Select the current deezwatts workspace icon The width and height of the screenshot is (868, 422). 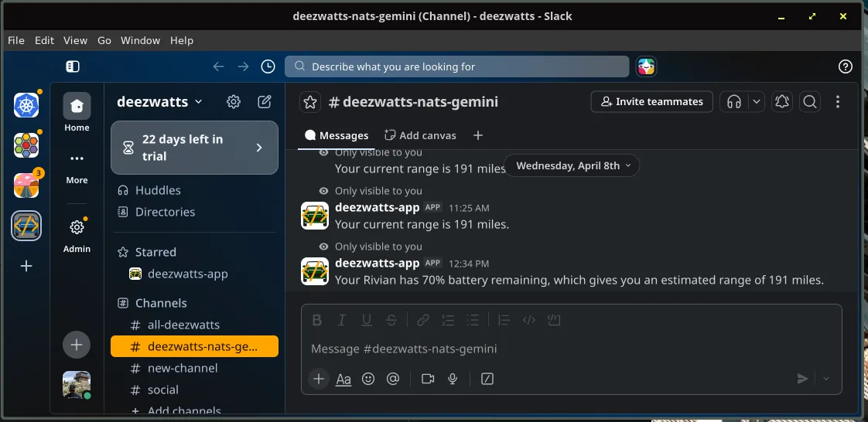pyautogui.click(x=26, y=226)
